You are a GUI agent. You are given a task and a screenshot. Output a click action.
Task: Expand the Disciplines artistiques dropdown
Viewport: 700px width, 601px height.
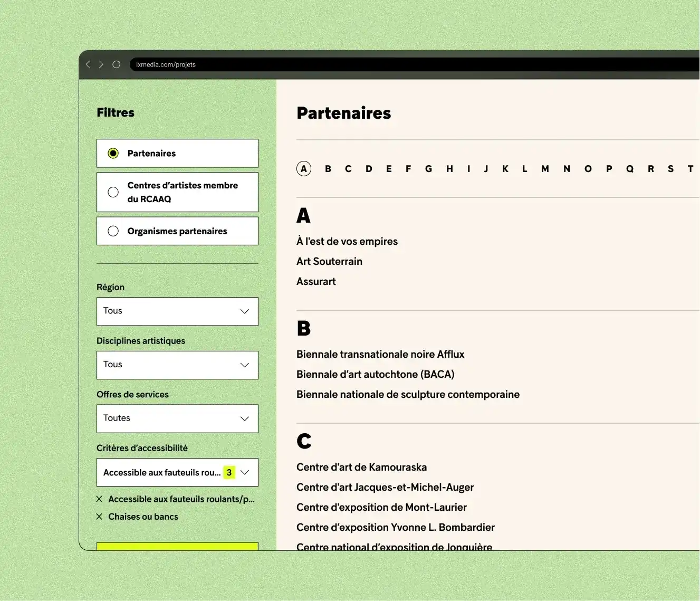(x=177, y=365)
